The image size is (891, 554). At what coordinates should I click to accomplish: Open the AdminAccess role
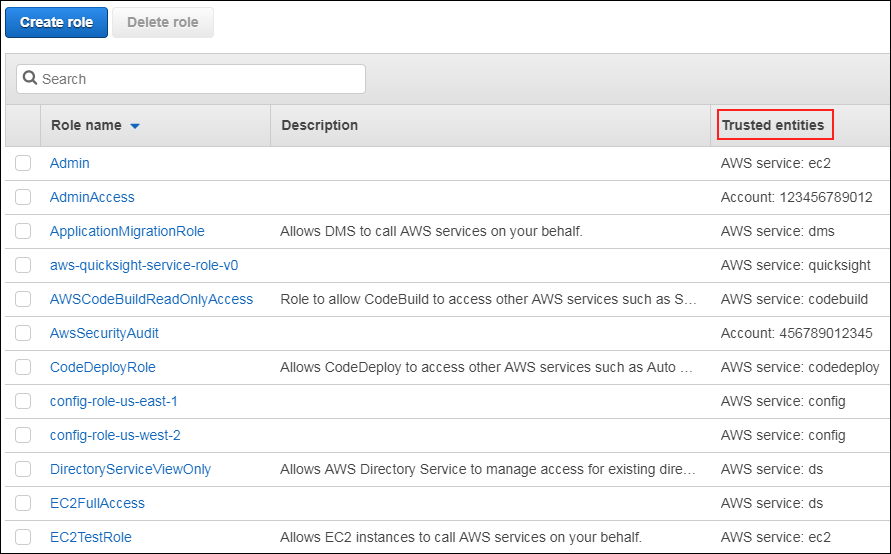pos(92,197)
